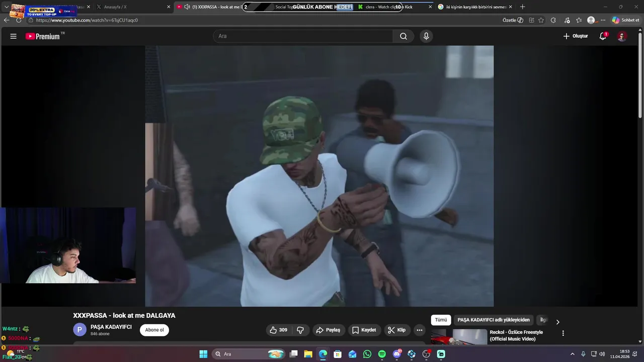The image size is (644, 362).
Task: Dislike the video with thumbs down
Action: [x=300, y=330]
